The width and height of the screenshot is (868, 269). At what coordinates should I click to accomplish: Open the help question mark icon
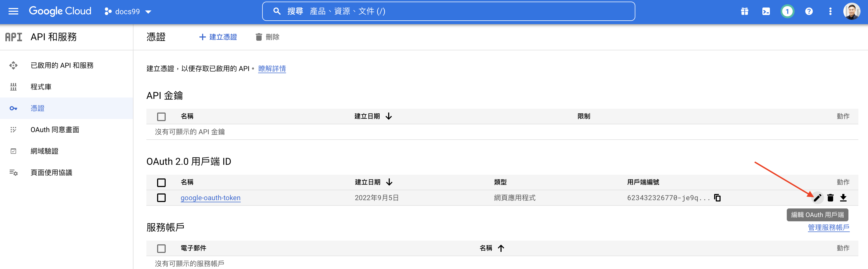click(809, 12)
